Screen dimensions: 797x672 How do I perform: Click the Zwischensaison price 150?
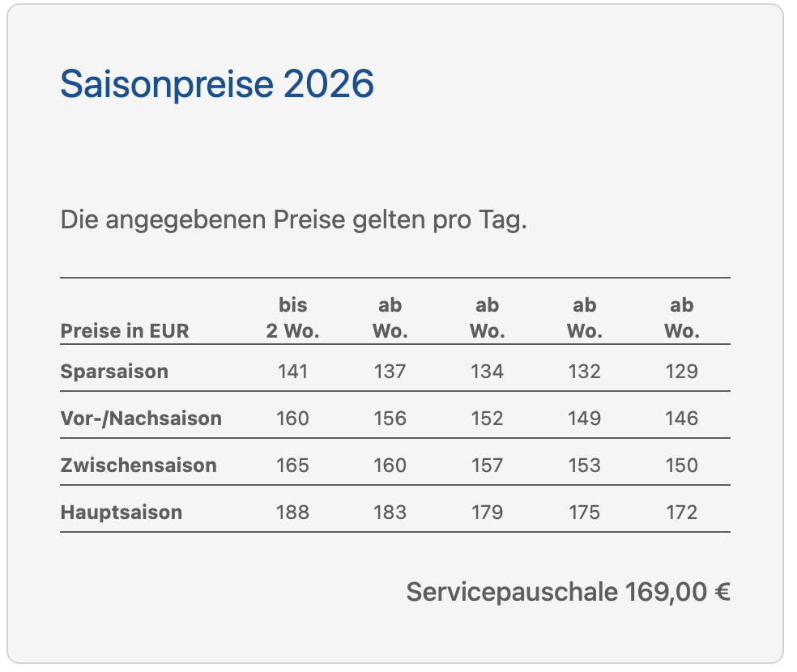(x=681, y=466)
